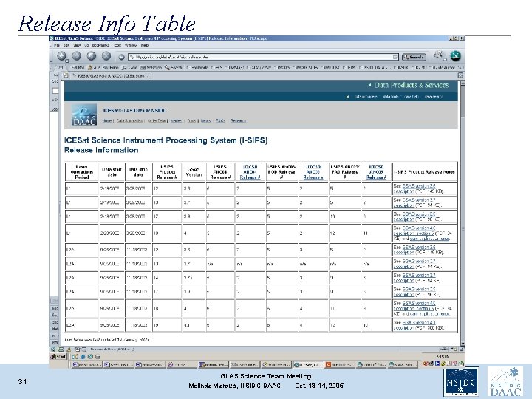Open the File menu

[x=57, y=45]
